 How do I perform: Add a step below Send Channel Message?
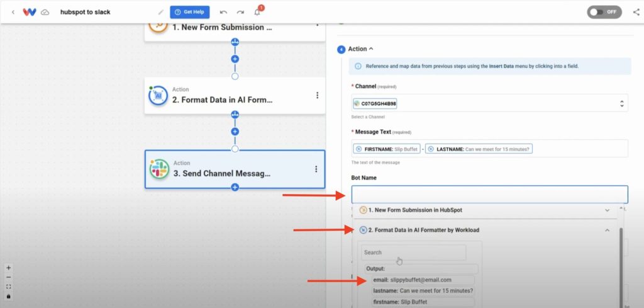coord(235,188)
